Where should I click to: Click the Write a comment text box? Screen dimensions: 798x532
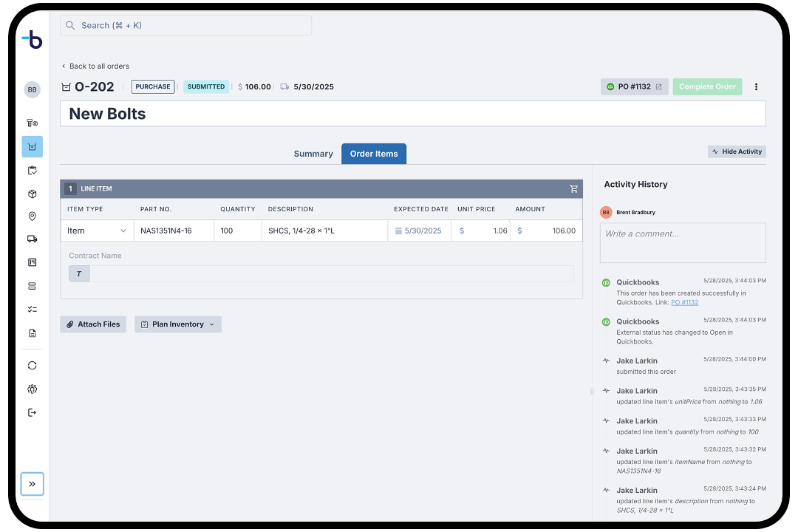click(x=682, y=242)
